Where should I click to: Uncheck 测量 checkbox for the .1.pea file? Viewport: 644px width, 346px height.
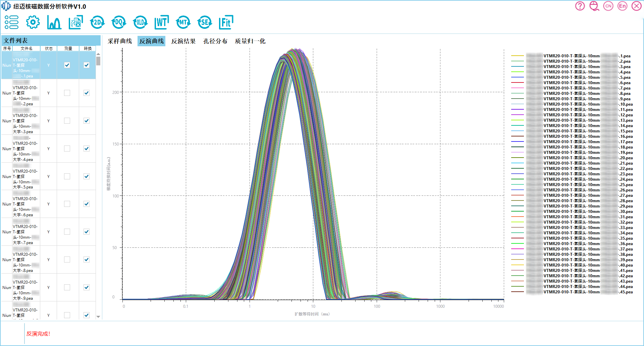point(67,65)
